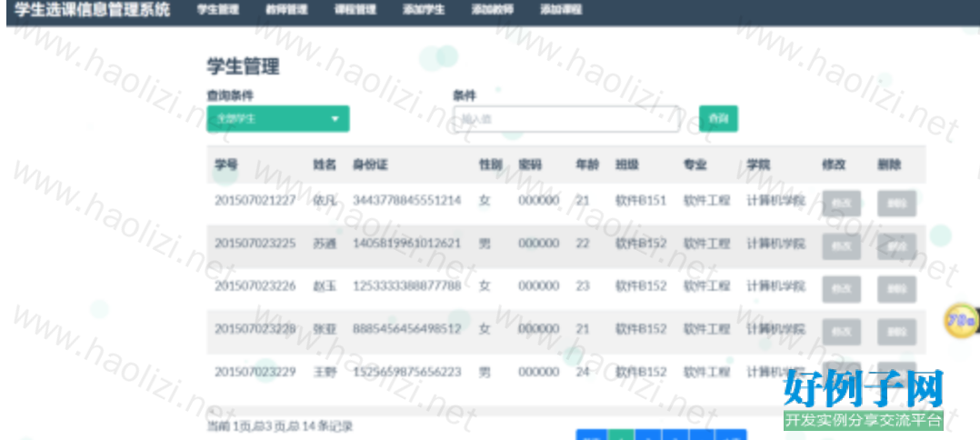Edit student 苏通 using 修改 button
Image resolution: width=980 pixels, height=440 pixels.
[841, 246]
